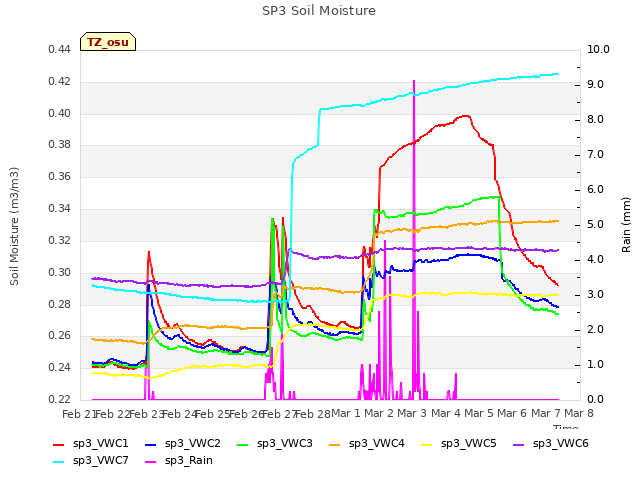Click the Mar 8 date label
The image size is (640, 480).
coord(579,414)
